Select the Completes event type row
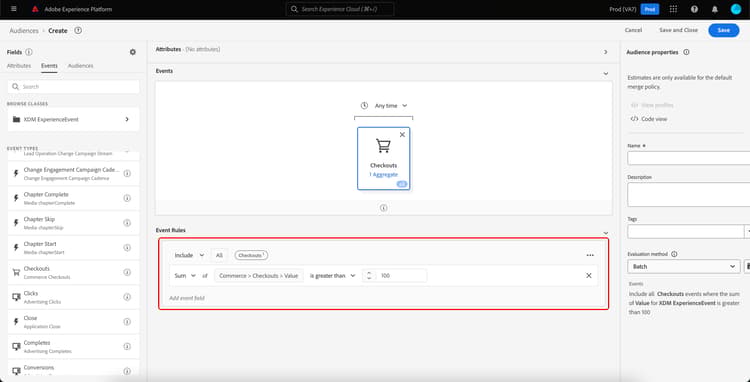The height and width of the screenshot is (382, 750). pos(74,346)
